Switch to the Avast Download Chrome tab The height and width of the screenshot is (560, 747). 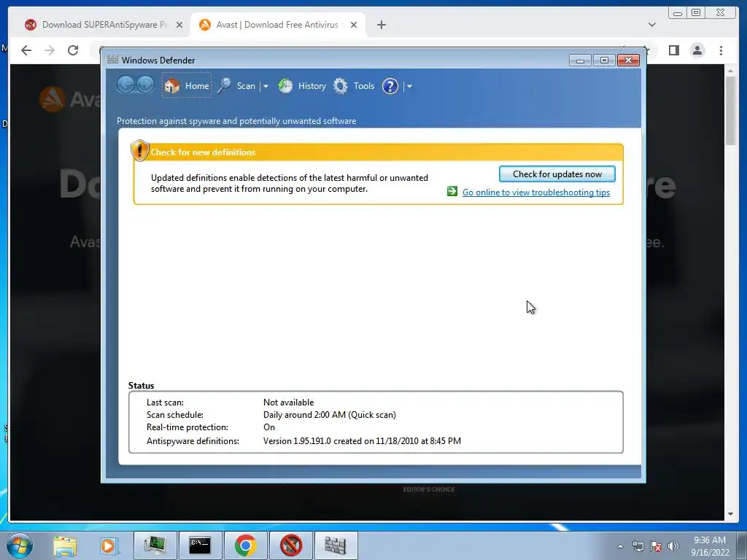(277, 25)
